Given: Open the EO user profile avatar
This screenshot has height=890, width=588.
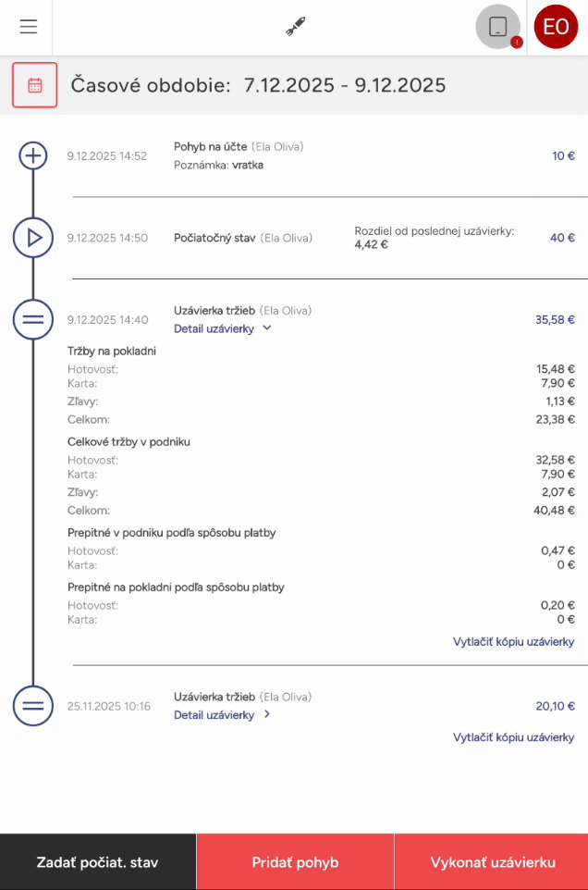Looking at the screenshot, I should point(556,27).
